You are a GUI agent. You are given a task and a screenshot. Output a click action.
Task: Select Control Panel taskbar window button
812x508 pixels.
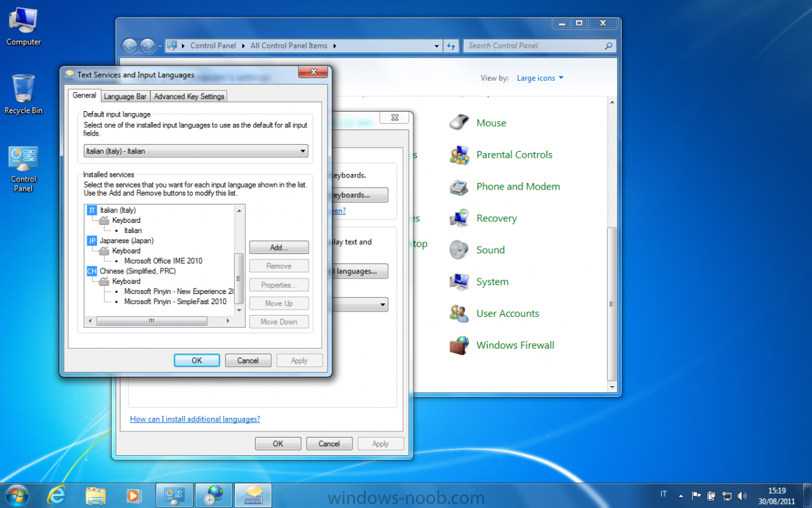[x=175, y=495]
